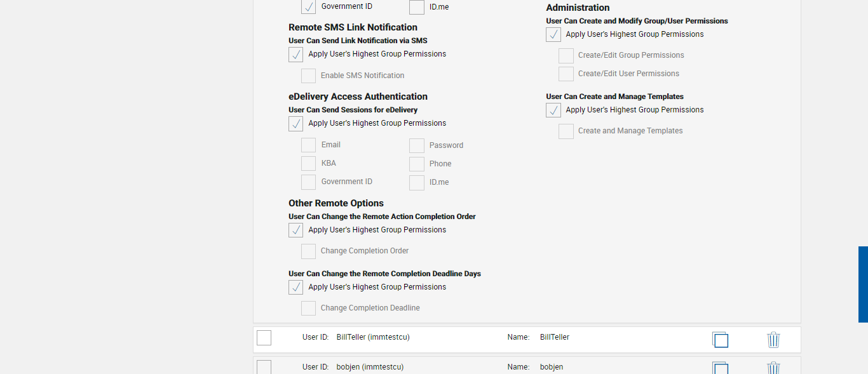Toggle group permissions under Send Sessions for eDelivery
The height and width of the screenshot is (374, 868).
pyautogui.click(x=295, y=124)
